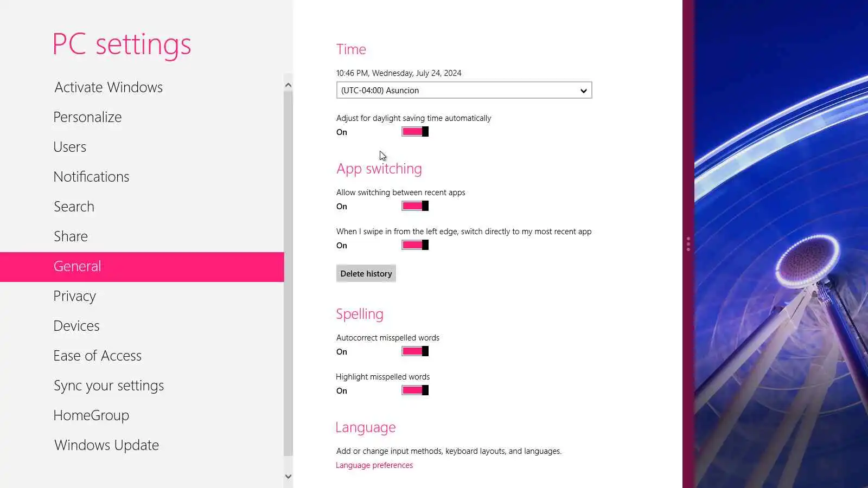This screenshot has height=488, width=868.
Task: Click the sidebar scrollbar up arrow
Action: pos(288,85)
